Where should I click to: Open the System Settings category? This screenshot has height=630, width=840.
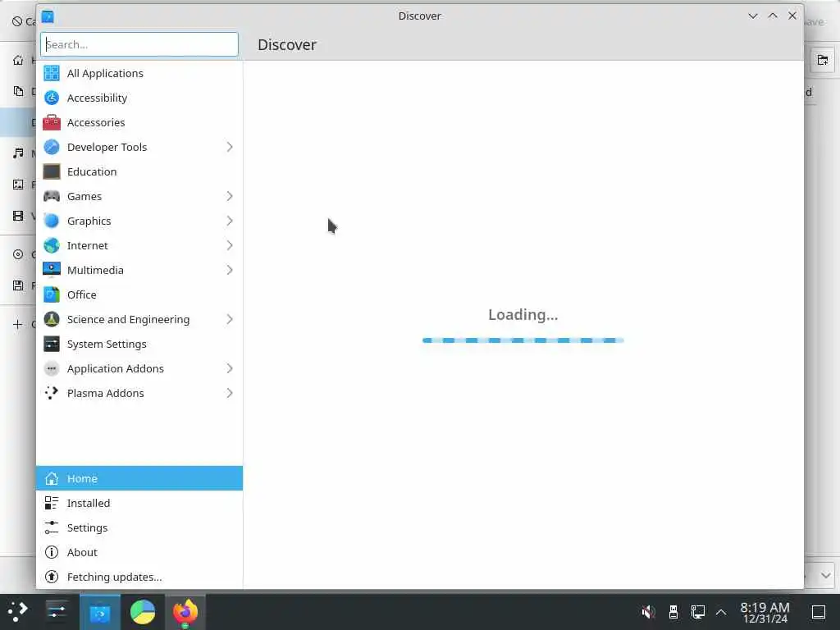(x=139, y=344)
